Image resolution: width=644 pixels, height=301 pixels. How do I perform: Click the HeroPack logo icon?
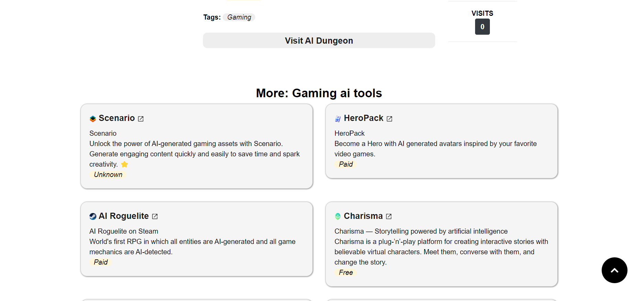pyautogui.click(x=338, y=119)
